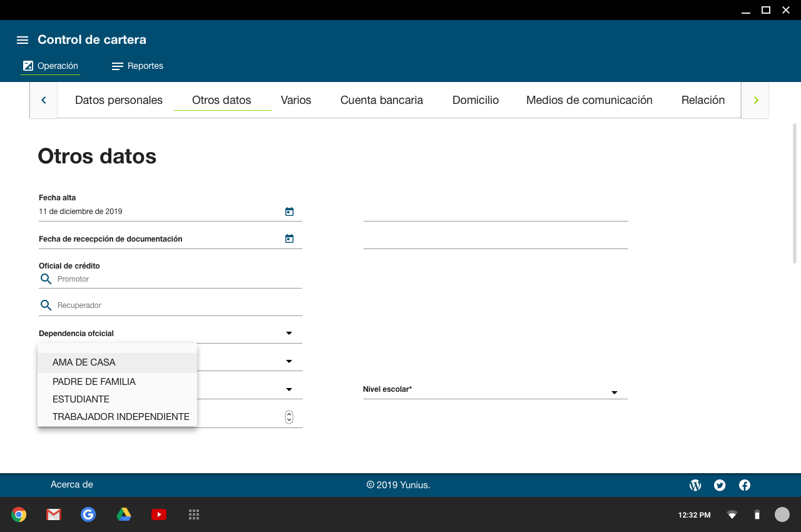
Task: Switch to the Cuenta bancaria tab
Action: click(x=382, y=100)
